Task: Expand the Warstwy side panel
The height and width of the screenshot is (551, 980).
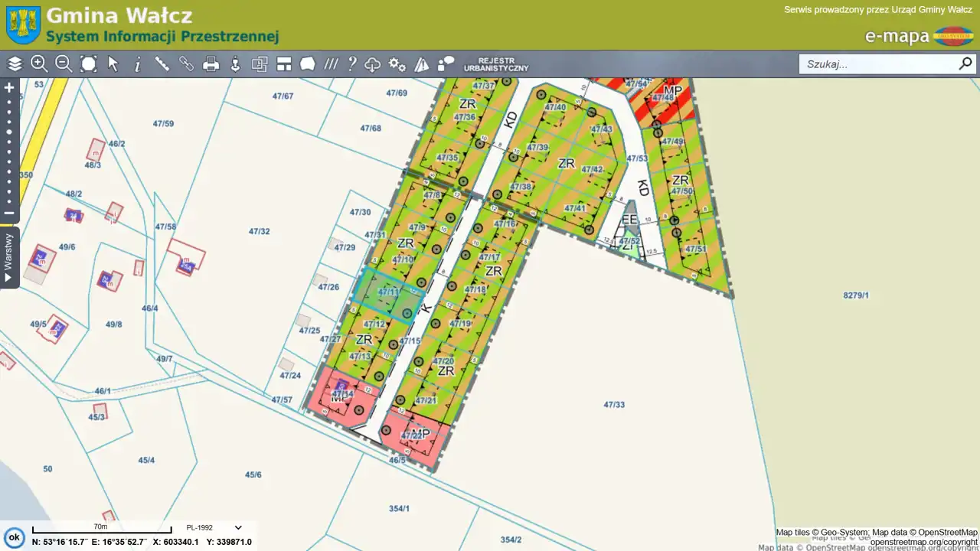Action: [x=9, y=257]
